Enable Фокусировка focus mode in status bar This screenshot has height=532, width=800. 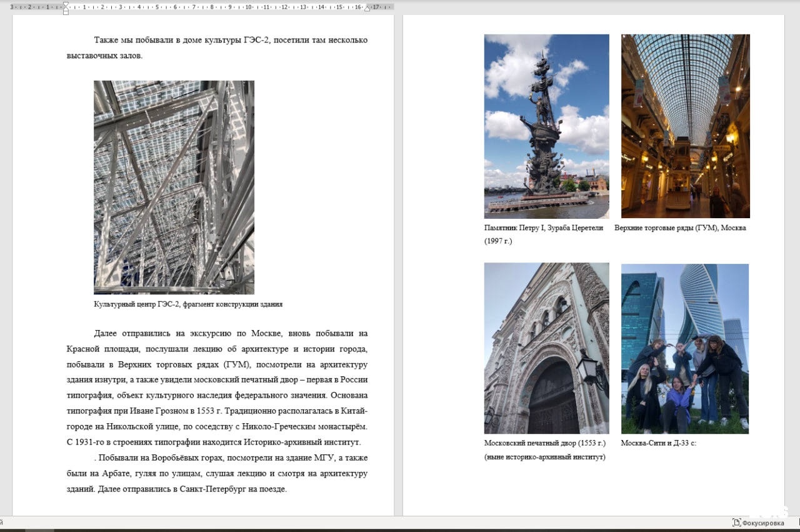coord(758,523)
